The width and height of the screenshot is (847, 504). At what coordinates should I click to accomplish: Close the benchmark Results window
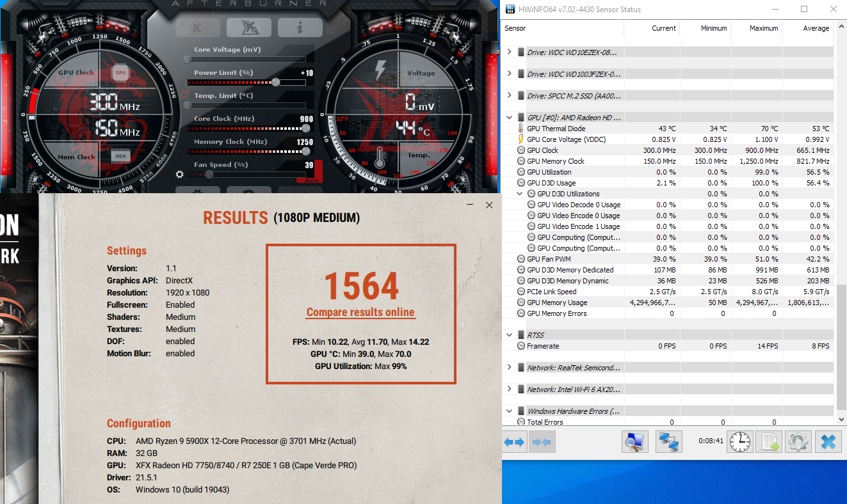(489, 205)
